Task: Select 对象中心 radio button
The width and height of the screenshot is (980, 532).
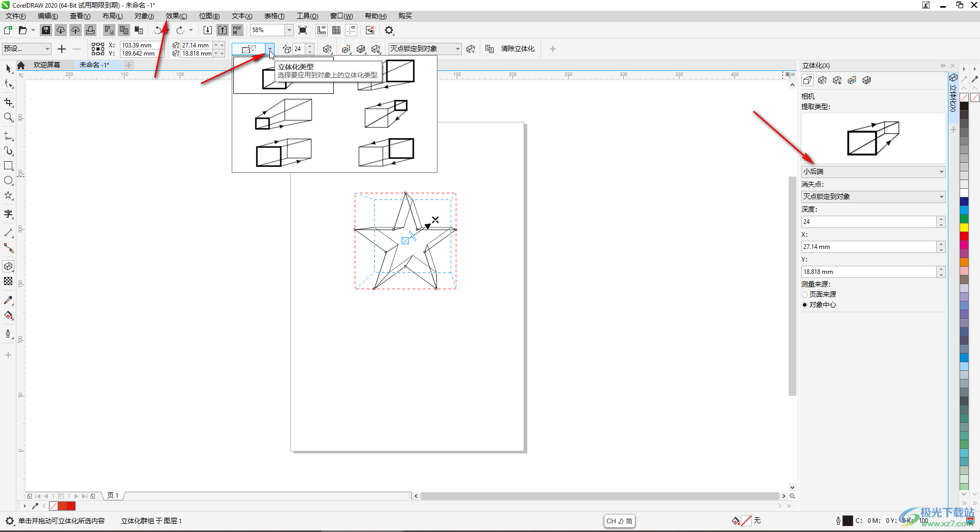Action: tap(805, 305)
